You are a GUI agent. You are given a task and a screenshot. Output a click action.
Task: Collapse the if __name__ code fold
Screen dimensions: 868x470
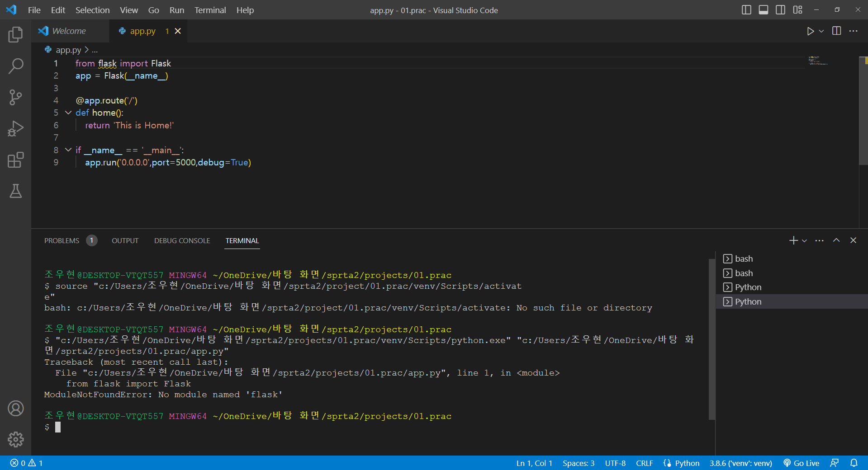click(68, 150)
